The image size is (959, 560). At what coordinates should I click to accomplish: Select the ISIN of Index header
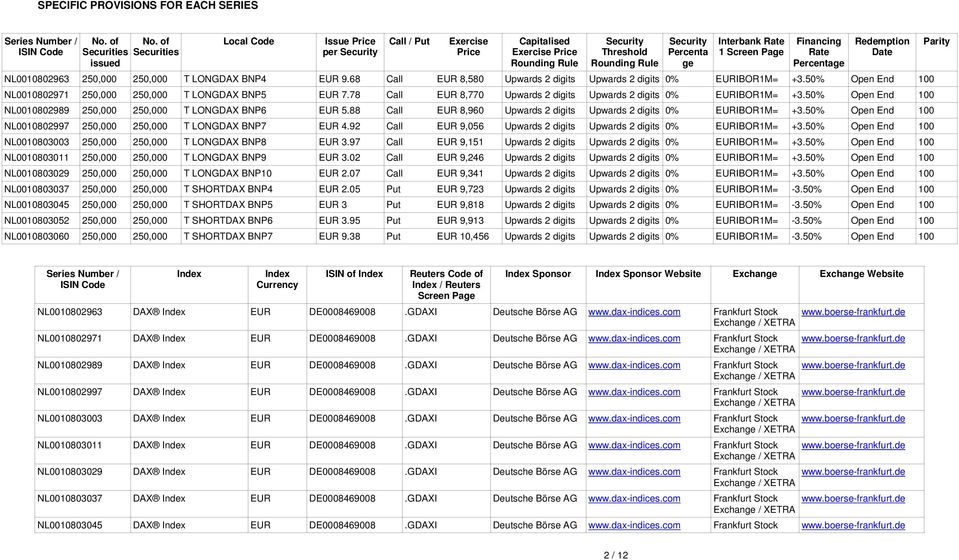(x=354, y=274)
